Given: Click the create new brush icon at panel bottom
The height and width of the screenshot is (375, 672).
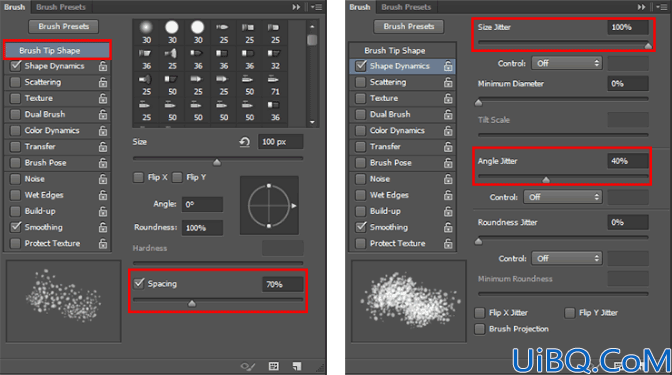Looking at the screenshot, I should 297,366.
